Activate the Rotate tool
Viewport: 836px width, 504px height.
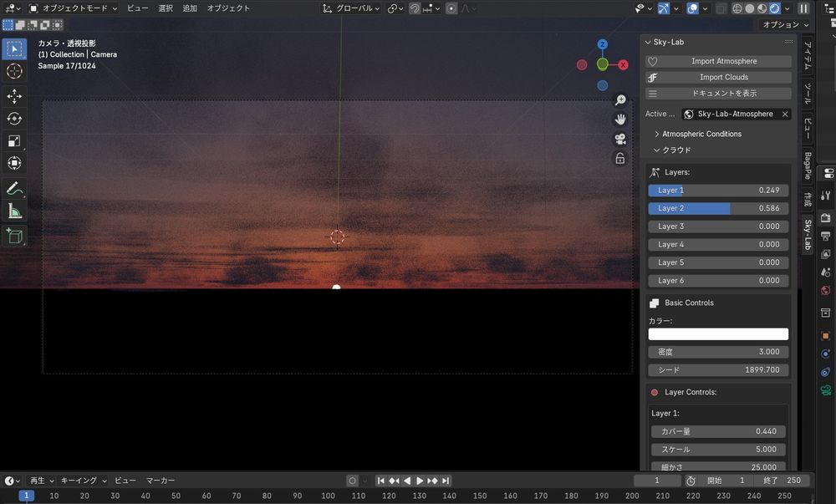pyautogui.click(x=14, y=119)
